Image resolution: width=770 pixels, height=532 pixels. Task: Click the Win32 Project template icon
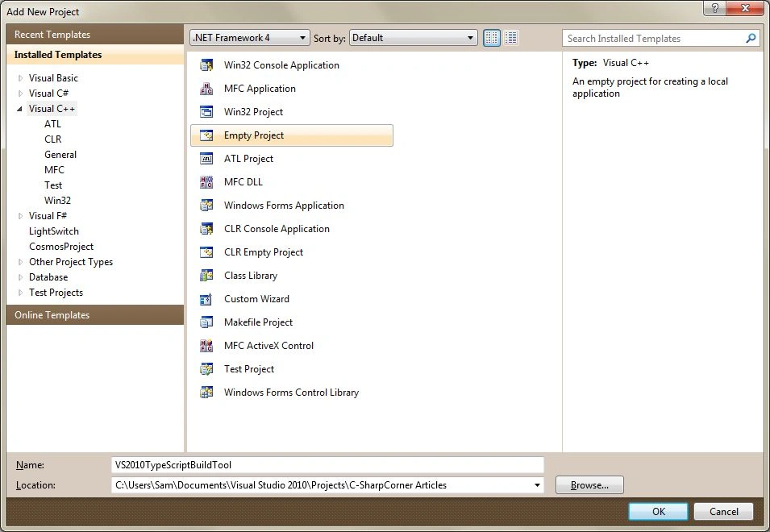coord(206,112)
